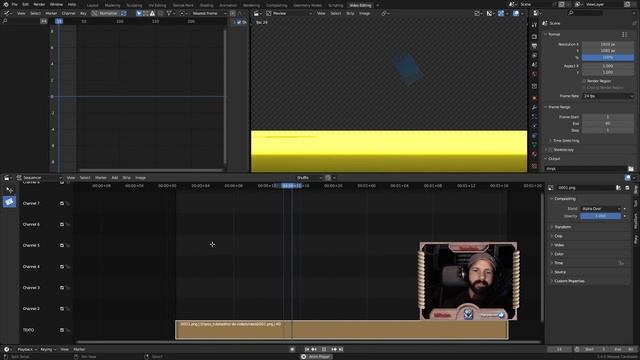Open the Frame Rate 24 fps dropdown
The height and width of the screenshot is (360, 640).
(608, 96)
